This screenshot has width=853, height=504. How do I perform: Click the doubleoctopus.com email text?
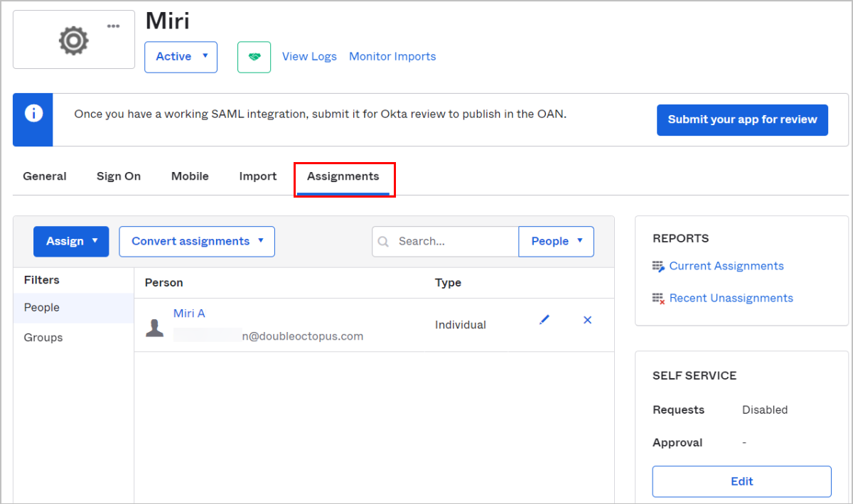pyautogui.click(x=303, y=337)
